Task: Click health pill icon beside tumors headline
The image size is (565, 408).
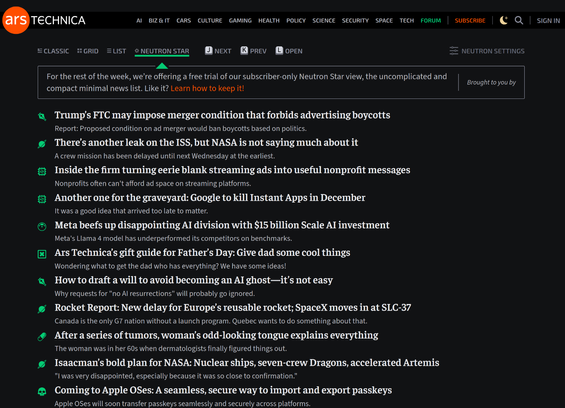Action: tap(42, 336)
